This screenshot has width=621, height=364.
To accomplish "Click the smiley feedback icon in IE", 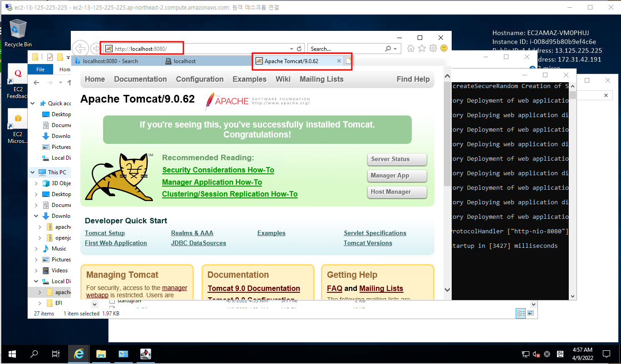I will point(444,48).
